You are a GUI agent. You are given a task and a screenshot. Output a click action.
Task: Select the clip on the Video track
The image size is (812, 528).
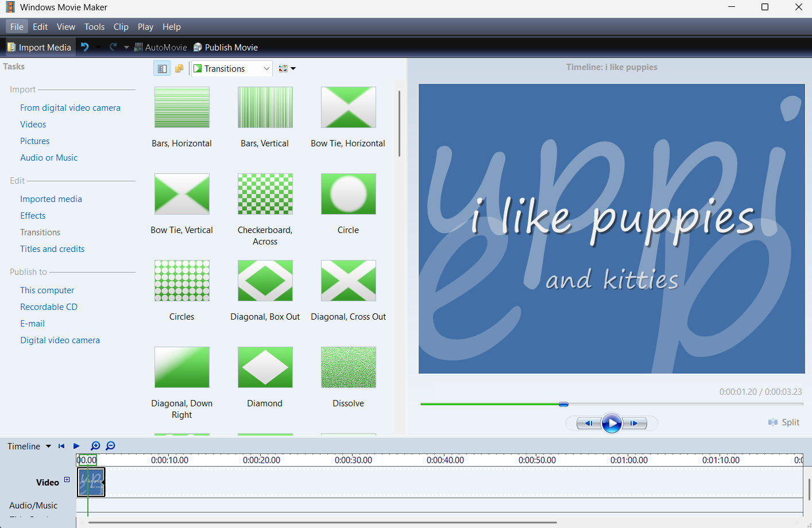click(x=91, y=482)
